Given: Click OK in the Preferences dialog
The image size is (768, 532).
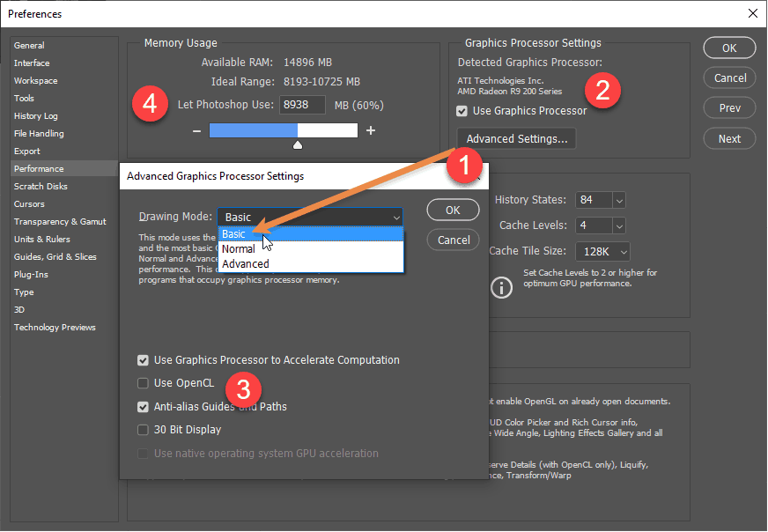Looking at the screenshot, I should (x=729, y=48).
